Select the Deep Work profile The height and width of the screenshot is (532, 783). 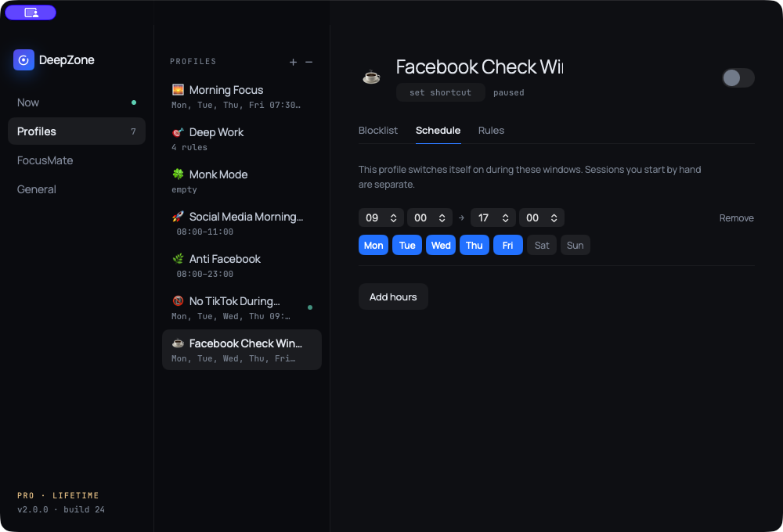tap(242, 138)
